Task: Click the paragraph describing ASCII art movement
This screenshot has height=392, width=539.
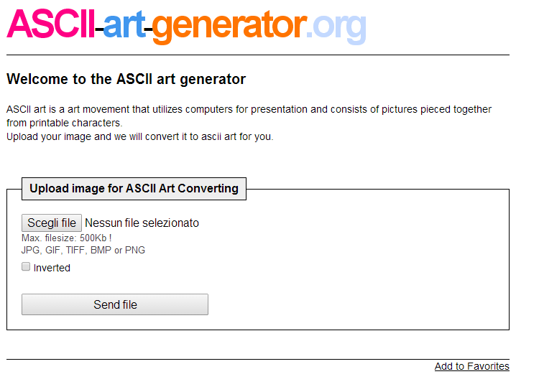Action: [x=249, y=116]
